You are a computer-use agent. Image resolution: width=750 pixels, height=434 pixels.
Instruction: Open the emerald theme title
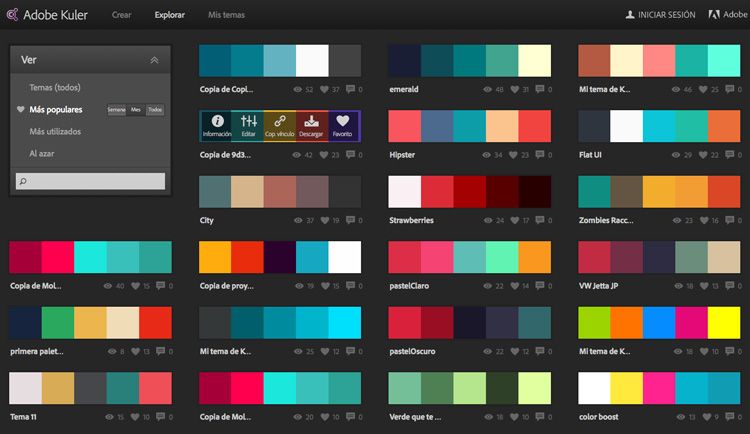[404, 89]
